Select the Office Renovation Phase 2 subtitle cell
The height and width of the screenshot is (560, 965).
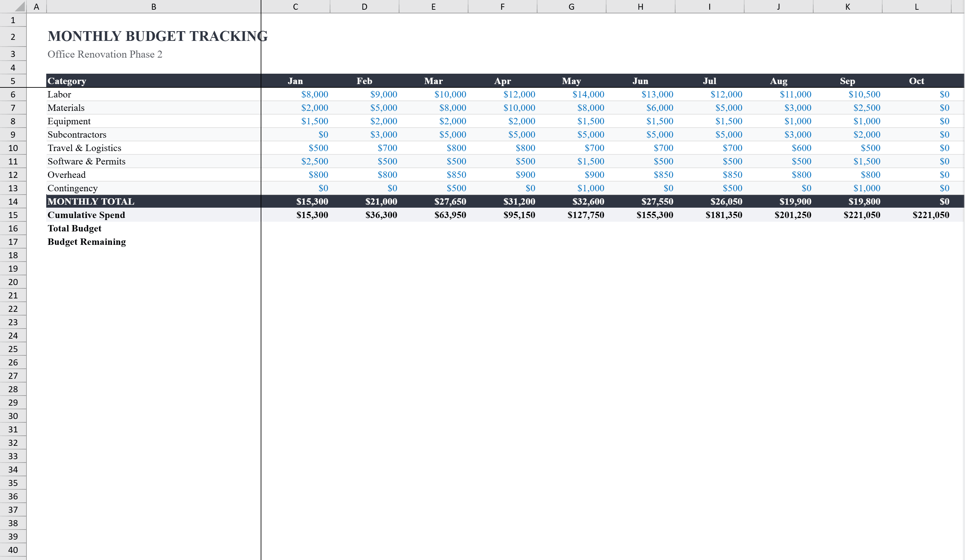pyautogui.click(x=105, y=54)
